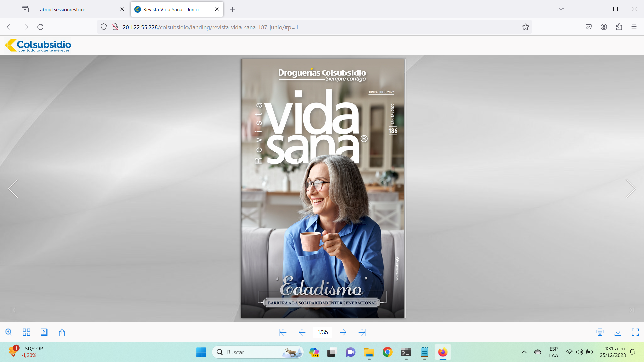Jump to the first page
Viewport: 644px width, 362px height.
click(283, 332)
